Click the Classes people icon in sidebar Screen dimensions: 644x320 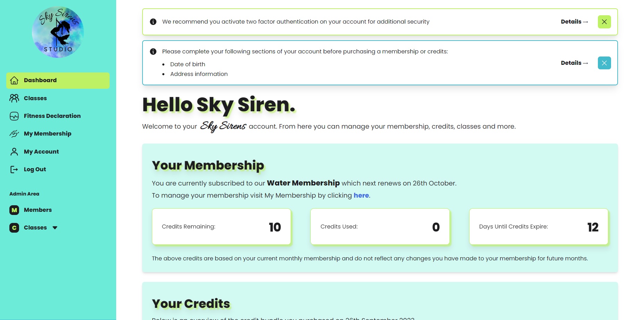[14, 98]
